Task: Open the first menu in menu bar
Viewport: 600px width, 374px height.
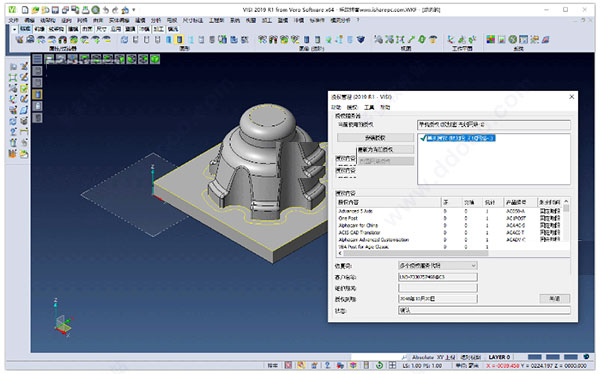Action: tap(13, 20)
